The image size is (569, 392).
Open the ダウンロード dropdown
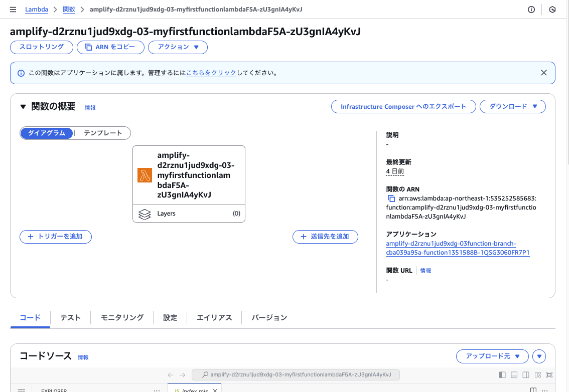[x=512, y=107]
